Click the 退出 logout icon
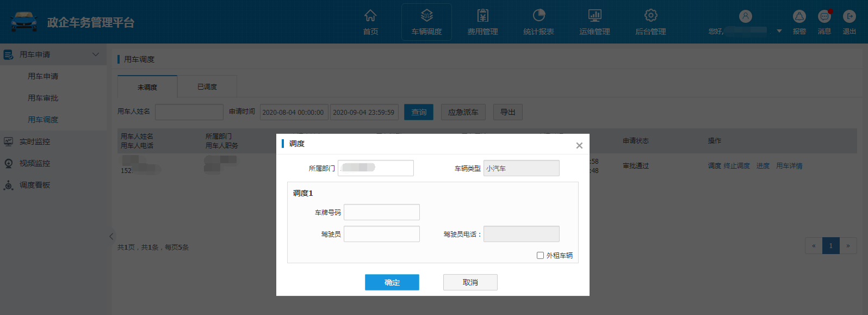Viewport: 868px width, 315px height. tap(849, 17)
